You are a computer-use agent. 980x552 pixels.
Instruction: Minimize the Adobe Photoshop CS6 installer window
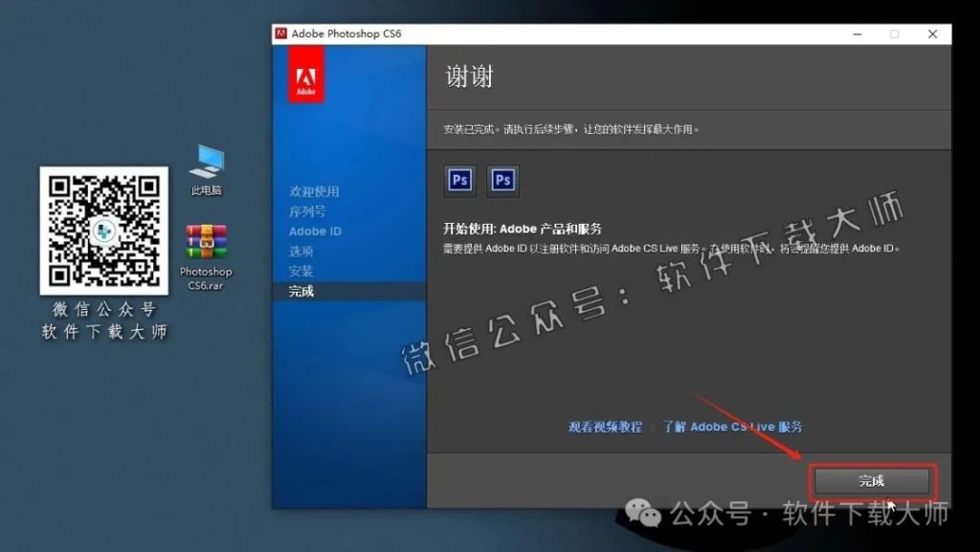pyautogui.click(x=857, y=33)
